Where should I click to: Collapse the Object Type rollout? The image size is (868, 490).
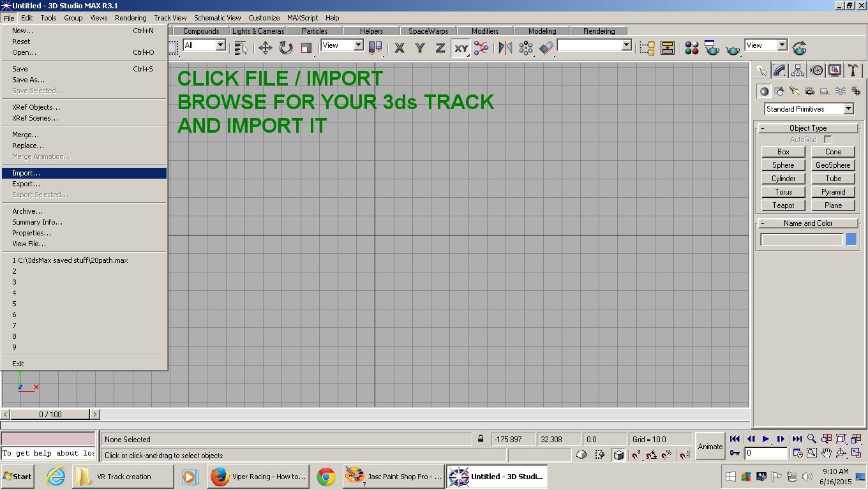[807, 128]
